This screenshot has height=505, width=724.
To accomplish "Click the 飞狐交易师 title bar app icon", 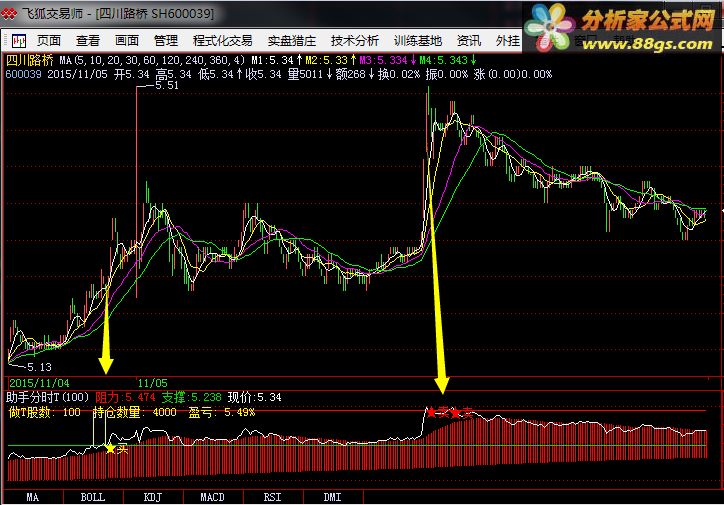I will point(9,14).
